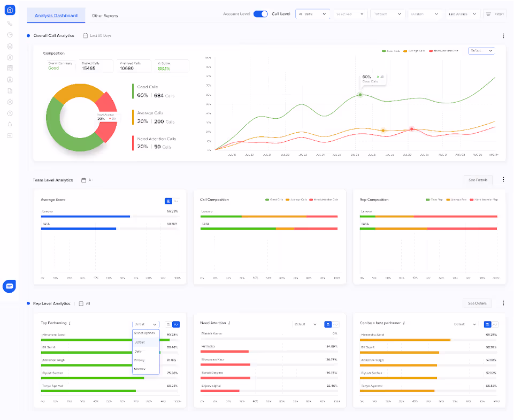Click info icon next to Top Performing
The width and height of the screenshot is (514, 420).
[70, 323]
